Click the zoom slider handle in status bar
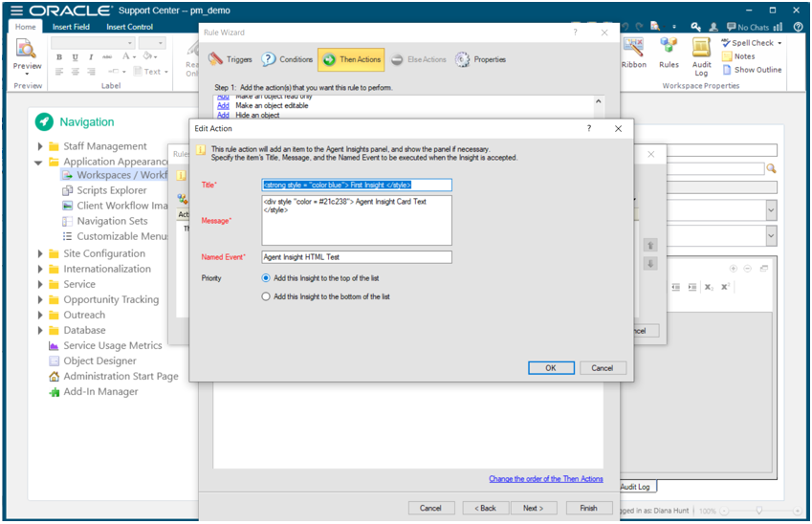The width and height of the screenshot is (812, 524). point(759,511)
